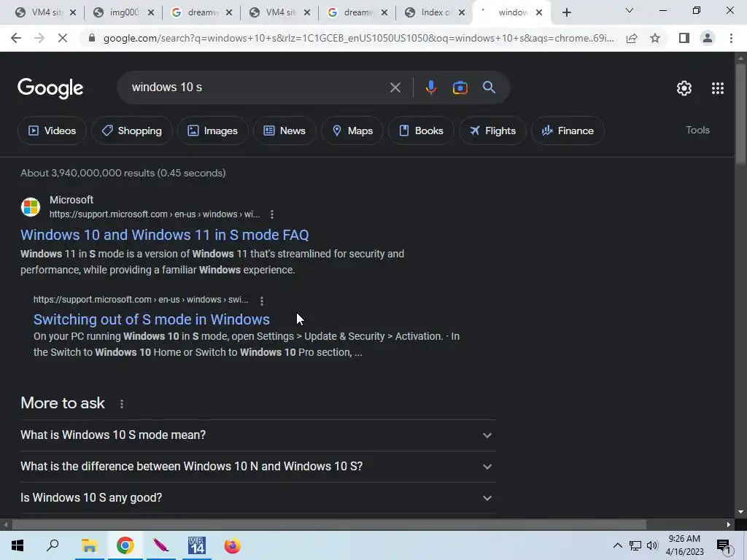Screen dimensions: 747x560
Task: Open More to ask options menu
Action: (x=122, y=404)
